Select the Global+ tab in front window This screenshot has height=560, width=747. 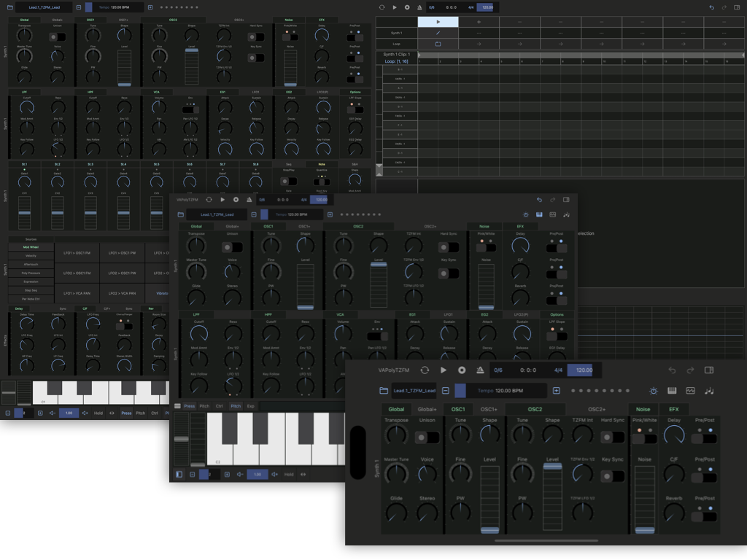(x=427, y=409)
